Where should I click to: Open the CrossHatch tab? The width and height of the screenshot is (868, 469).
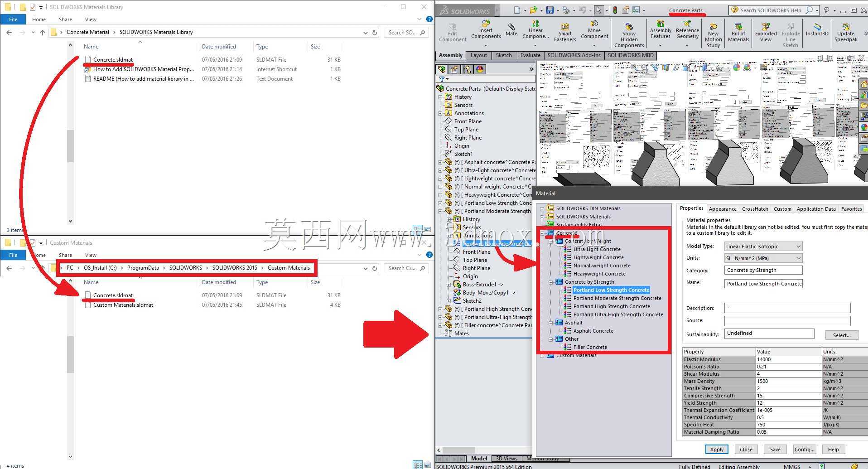coord(755,209)
